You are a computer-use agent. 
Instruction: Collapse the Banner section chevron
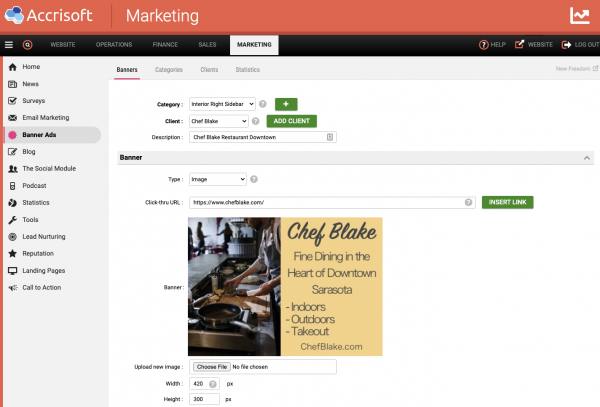coord(587,158)
